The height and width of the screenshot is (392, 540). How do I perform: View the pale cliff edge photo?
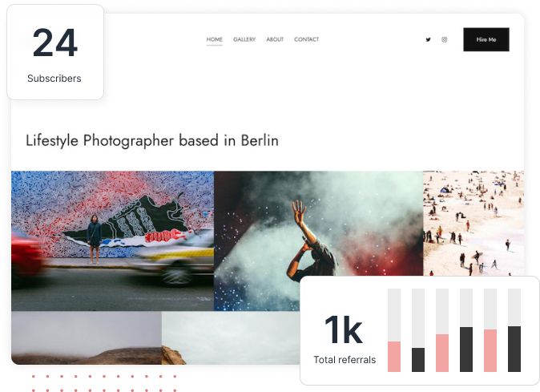click(231, 338)
